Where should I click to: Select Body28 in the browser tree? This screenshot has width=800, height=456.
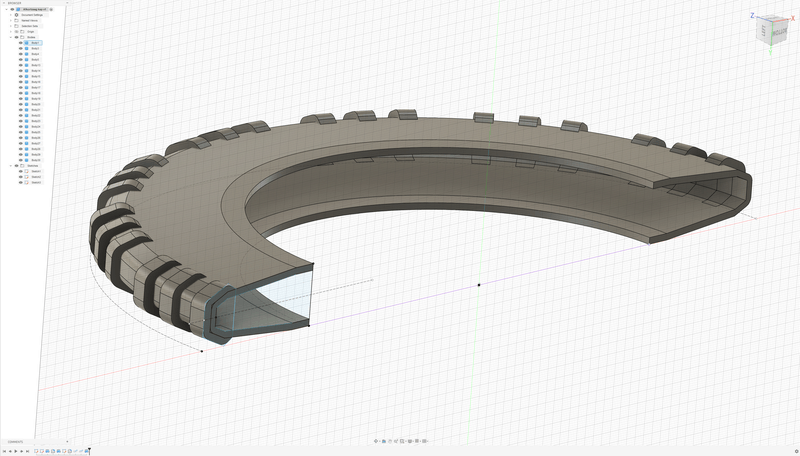pyautogui.click(x=35, y=149)
